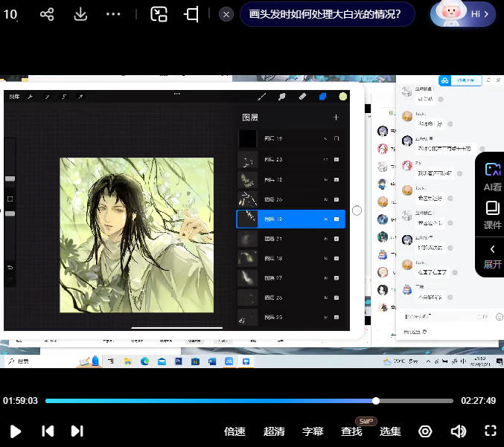
Task: Go to the previous video
Action: 48,431
